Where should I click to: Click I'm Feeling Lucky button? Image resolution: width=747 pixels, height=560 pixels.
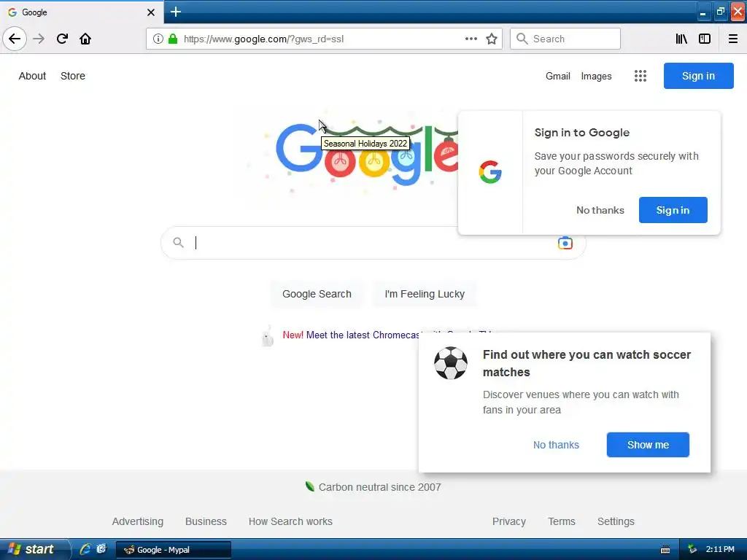pos(425,294)
